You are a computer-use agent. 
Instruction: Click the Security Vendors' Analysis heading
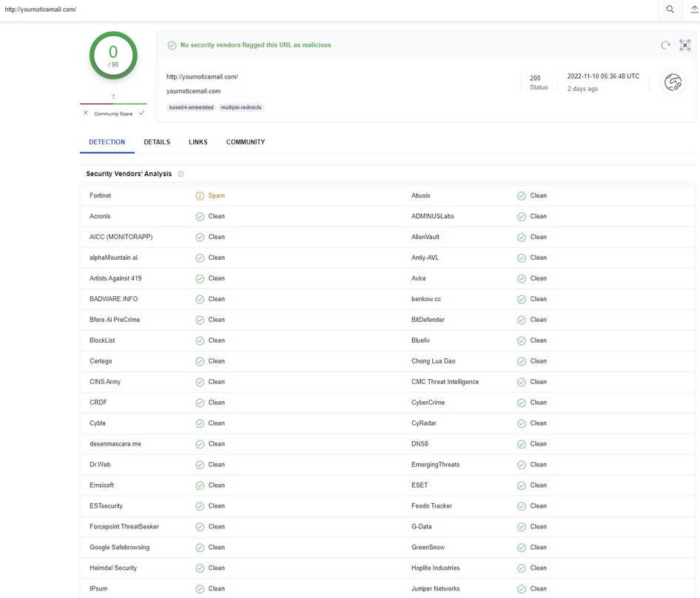[129, 174]
